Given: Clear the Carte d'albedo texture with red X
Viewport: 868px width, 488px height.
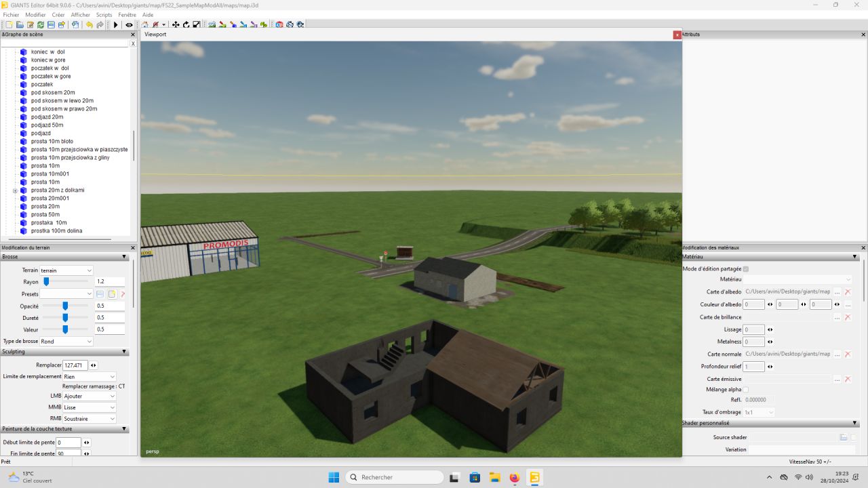Looking at the screenshot, I should [848, 291].
